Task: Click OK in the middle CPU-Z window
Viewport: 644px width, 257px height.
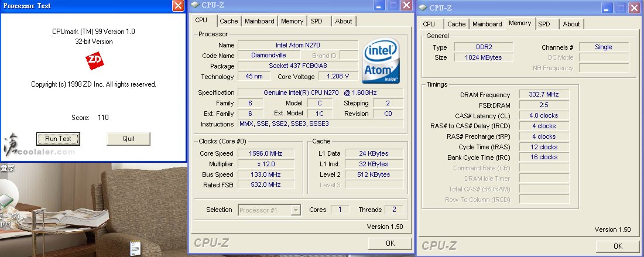Action: tap(390, 243)
